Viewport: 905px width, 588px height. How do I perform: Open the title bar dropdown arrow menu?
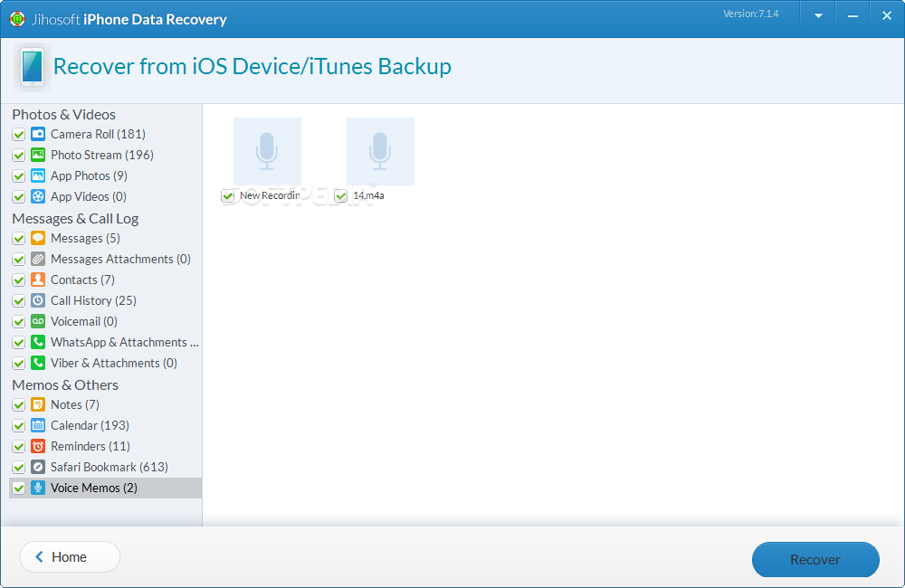click(818, 15)
